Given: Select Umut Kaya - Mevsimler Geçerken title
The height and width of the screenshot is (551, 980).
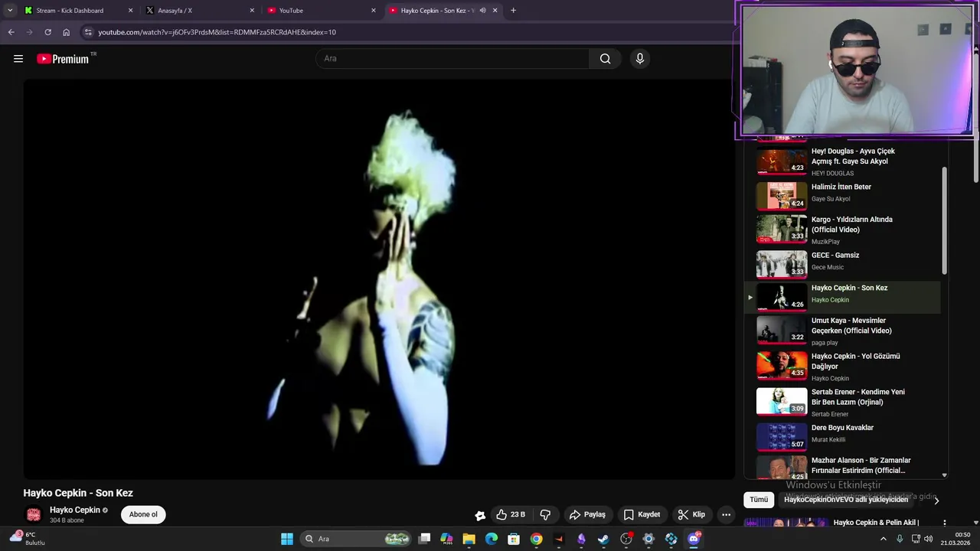Looking at the screenshot, I should click(x=851, y=326).
